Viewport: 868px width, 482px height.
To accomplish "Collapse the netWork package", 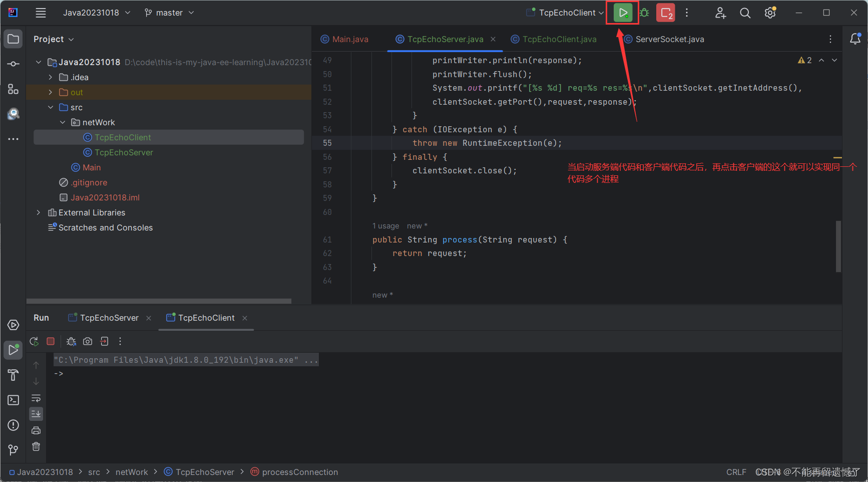I will (x=63, y=122).
